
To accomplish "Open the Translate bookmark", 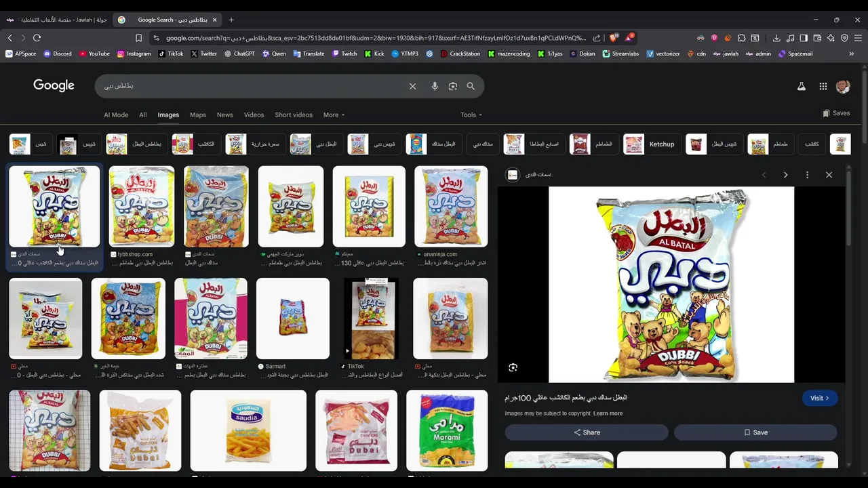I will 309,54.
